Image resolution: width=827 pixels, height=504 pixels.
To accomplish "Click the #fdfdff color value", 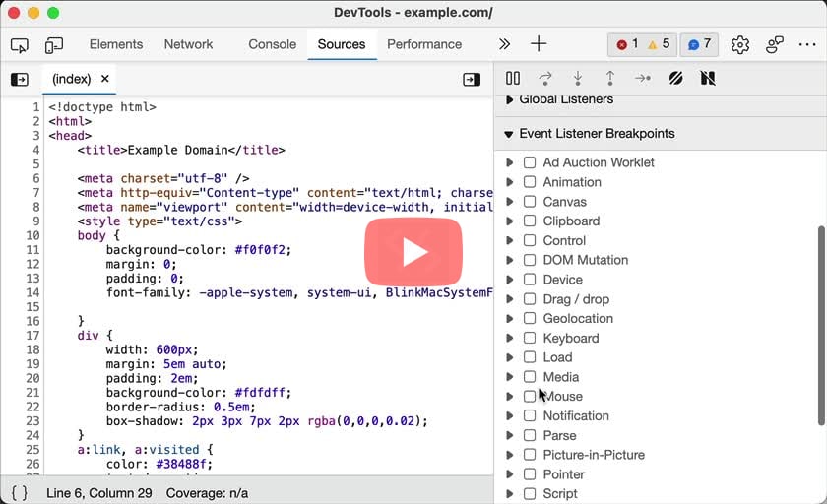I will (x=261, y=393).
